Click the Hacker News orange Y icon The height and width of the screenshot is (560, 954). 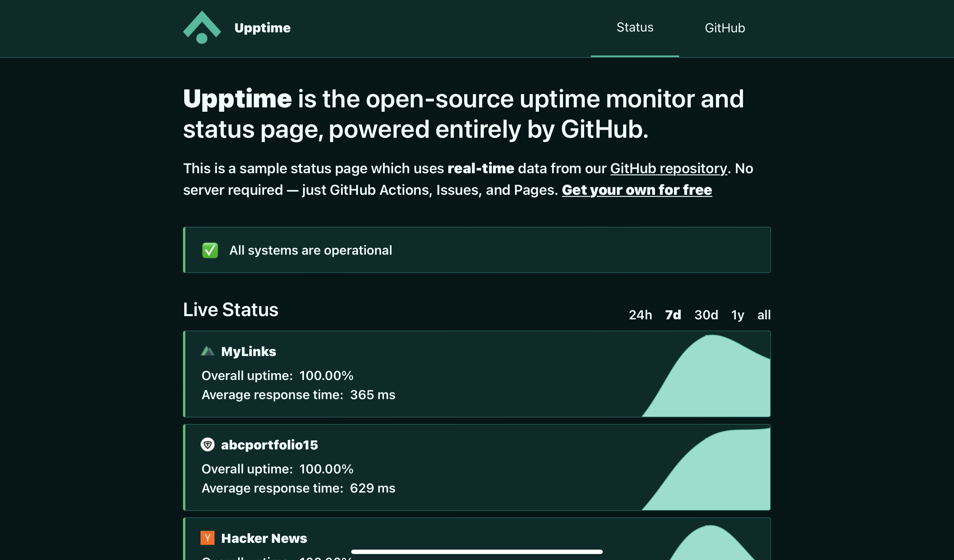pyautogui.click(x=207, y=538)
